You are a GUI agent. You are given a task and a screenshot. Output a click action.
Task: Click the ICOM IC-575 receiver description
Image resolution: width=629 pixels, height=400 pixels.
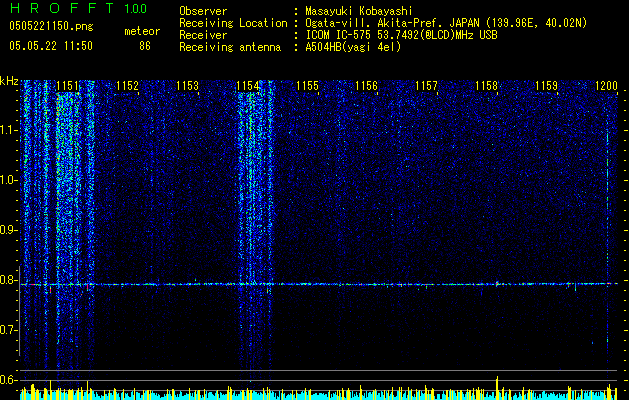click(x=401, y=35)
